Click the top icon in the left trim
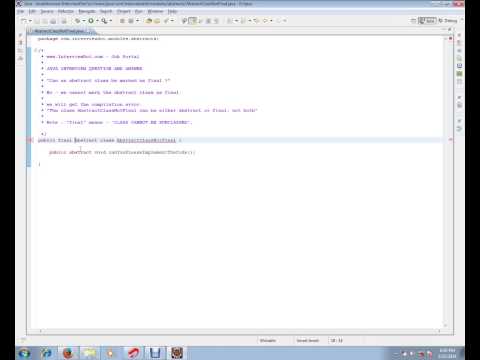This screenshot has height=360, width=480. 21,35
